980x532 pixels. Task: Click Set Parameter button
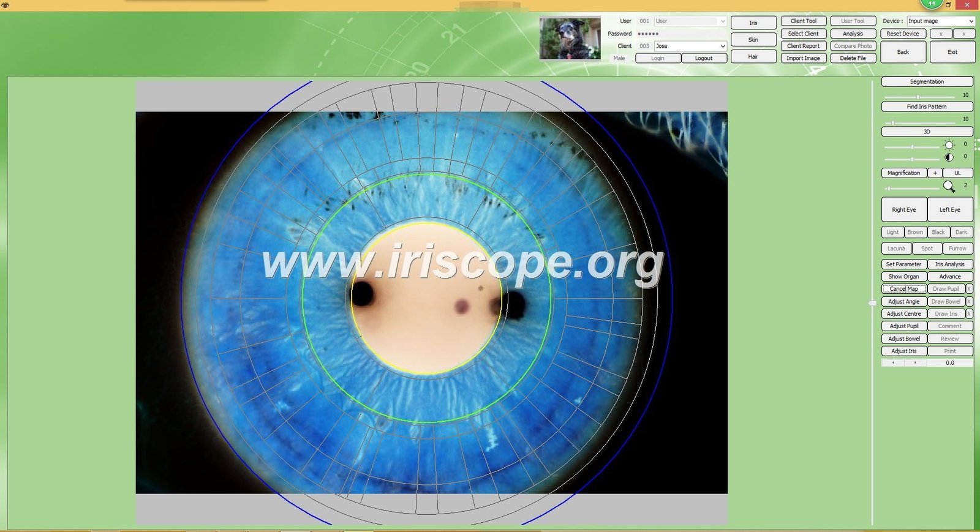coord(904,264)
